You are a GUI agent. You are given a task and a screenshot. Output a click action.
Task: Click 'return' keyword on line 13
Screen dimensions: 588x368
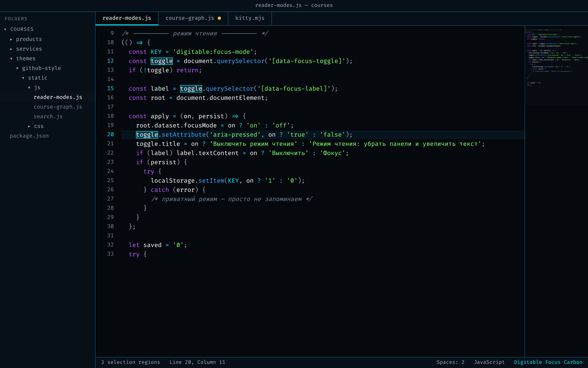tap(187, 70)
